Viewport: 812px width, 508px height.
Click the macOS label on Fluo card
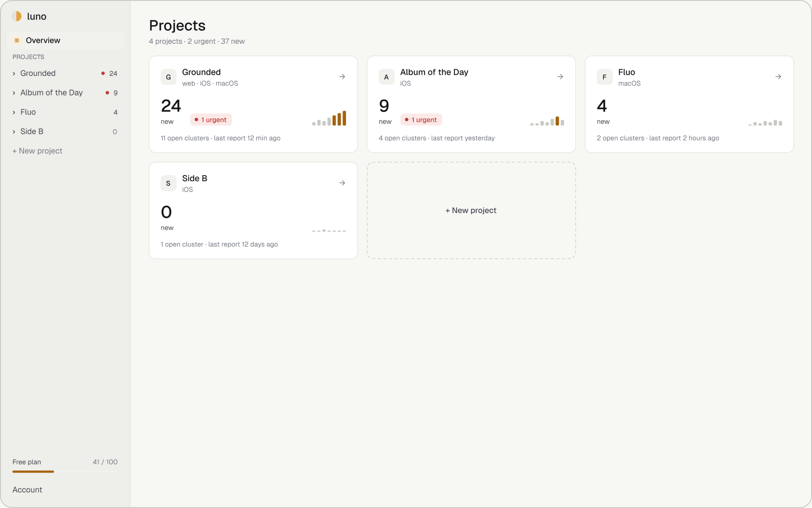click(629, 83)
